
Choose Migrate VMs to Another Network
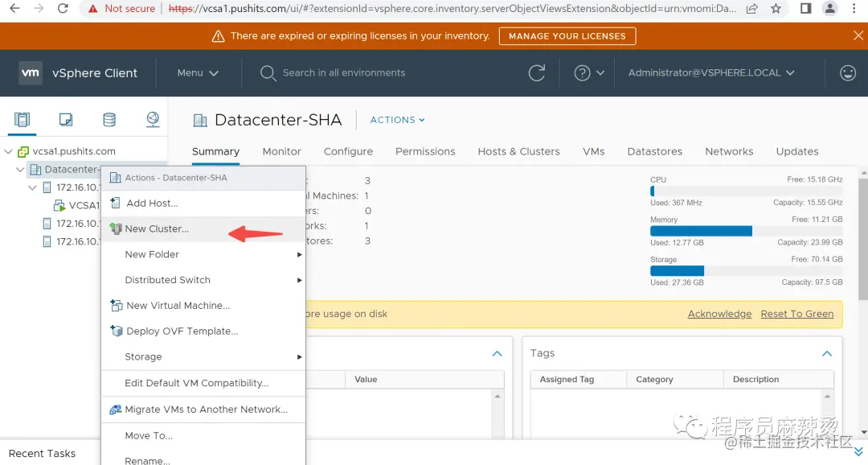click(x=203, y=409)
